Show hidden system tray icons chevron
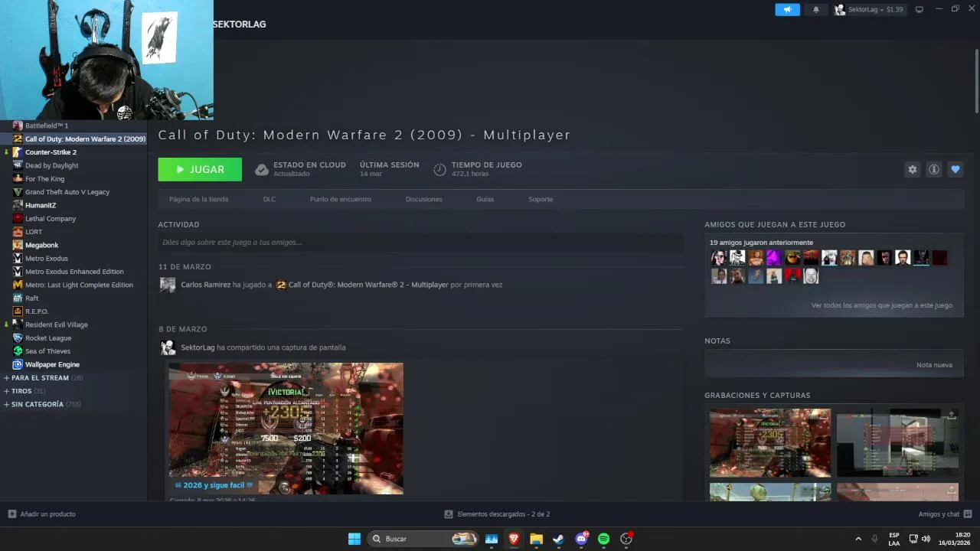The image size is (980, 551). click(x=858, y=539)
